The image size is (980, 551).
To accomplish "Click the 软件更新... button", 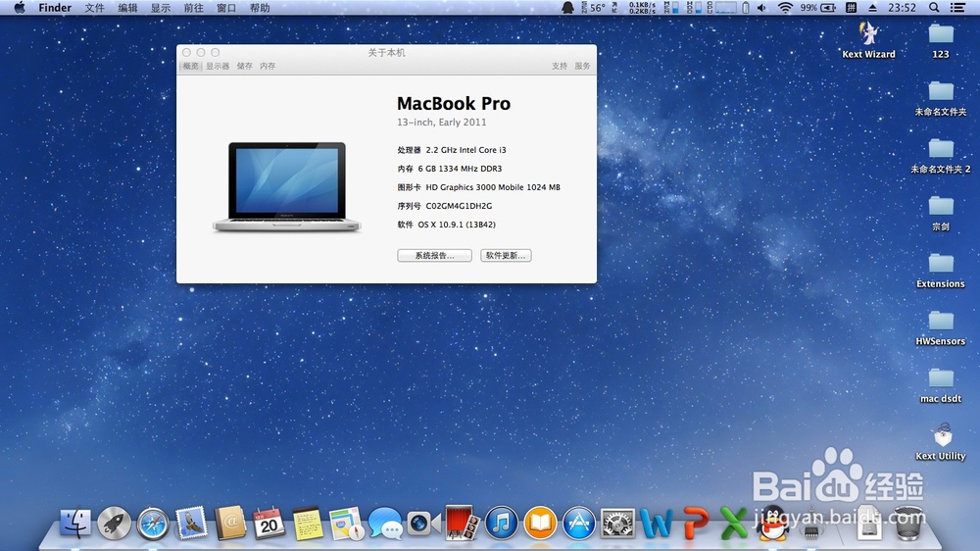I will coord(506,255).
